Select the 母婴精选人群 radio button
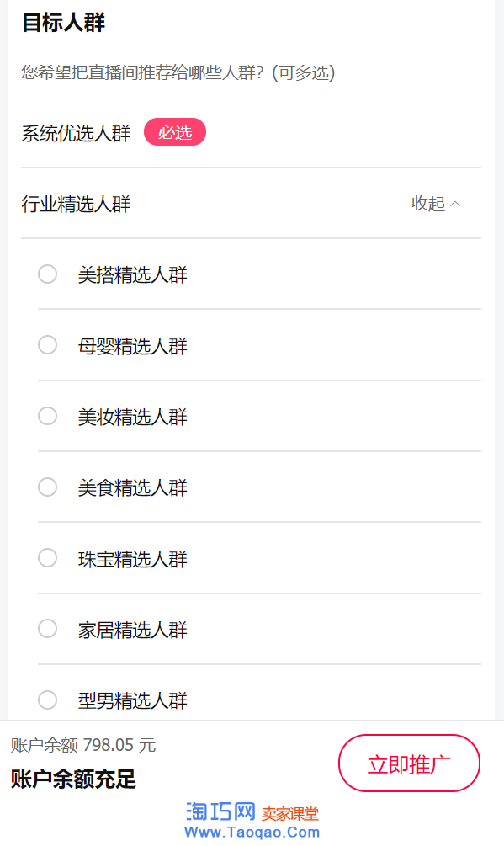 [x=47, y=345]
